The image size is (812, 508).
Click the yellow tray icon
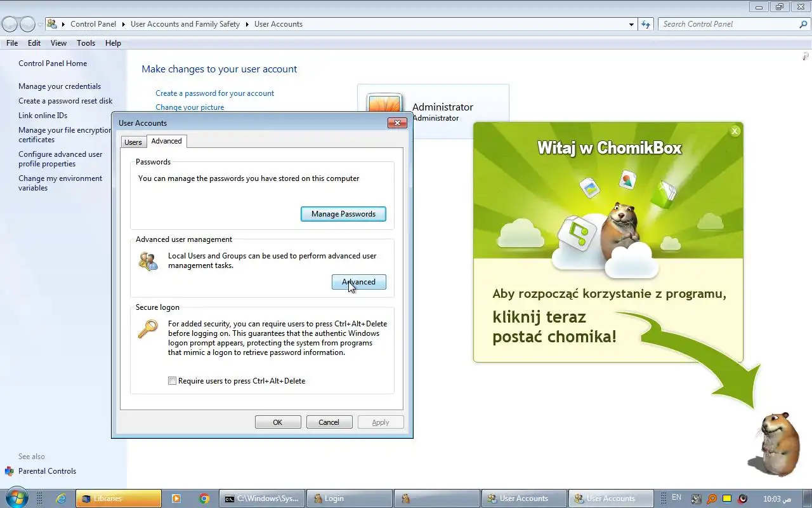(x=727, y=498)
